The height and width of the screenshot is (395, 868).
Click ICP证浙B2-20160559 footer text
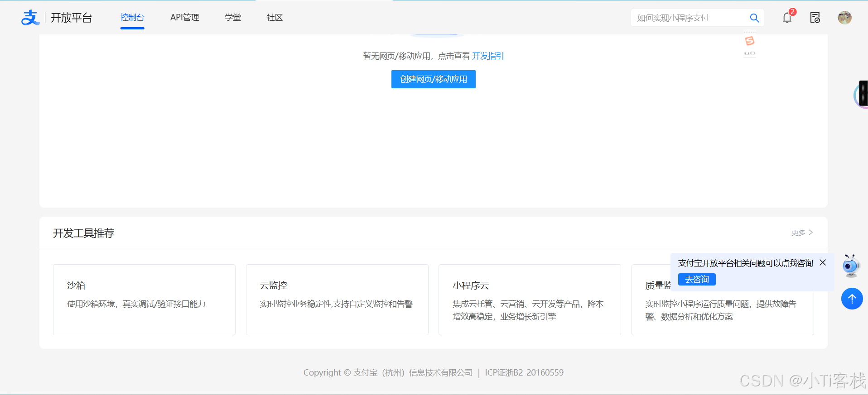pyautogui.click(x=524, y=372)
